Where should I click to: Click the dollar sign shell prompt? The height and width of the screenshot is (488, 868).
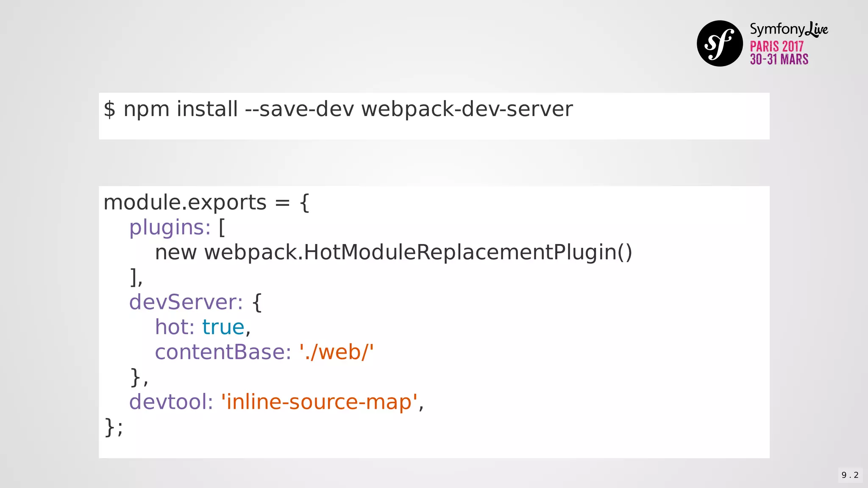(109, 109)
